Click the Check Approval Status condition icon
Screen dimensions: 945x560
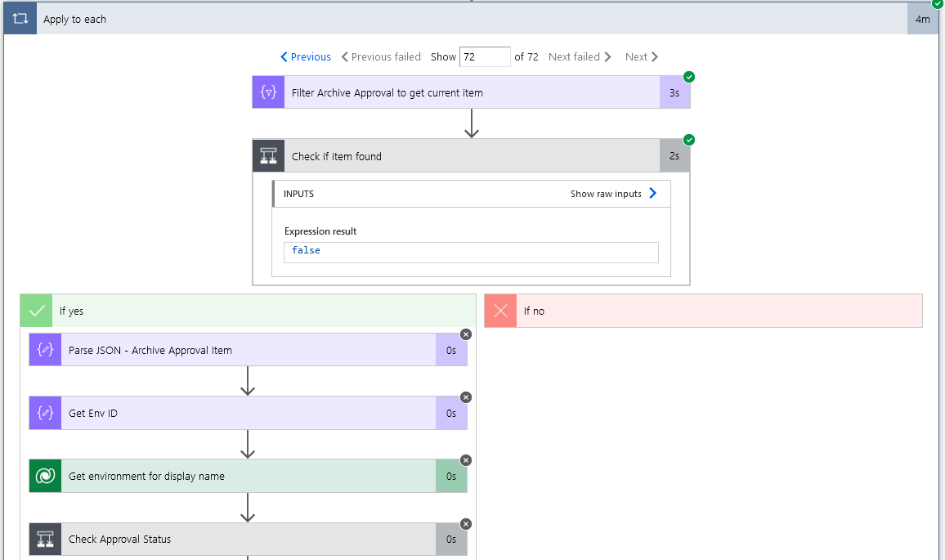pyautogui.click(x=44, y=539)
